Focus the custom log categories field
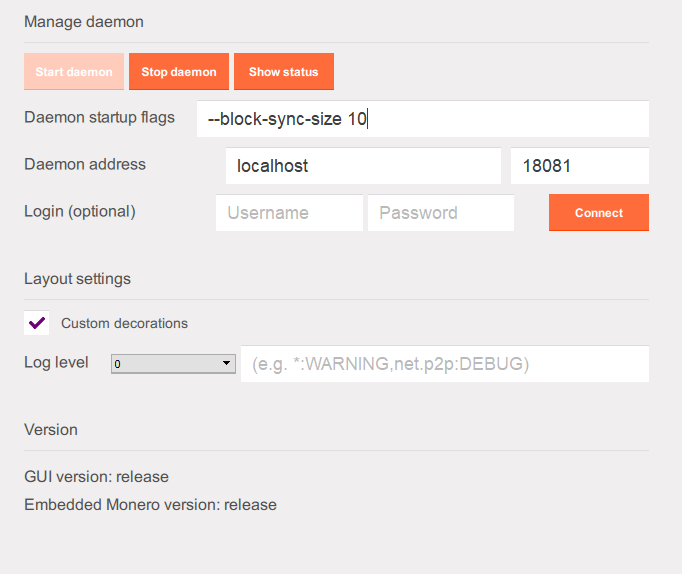 click(445, 364)
